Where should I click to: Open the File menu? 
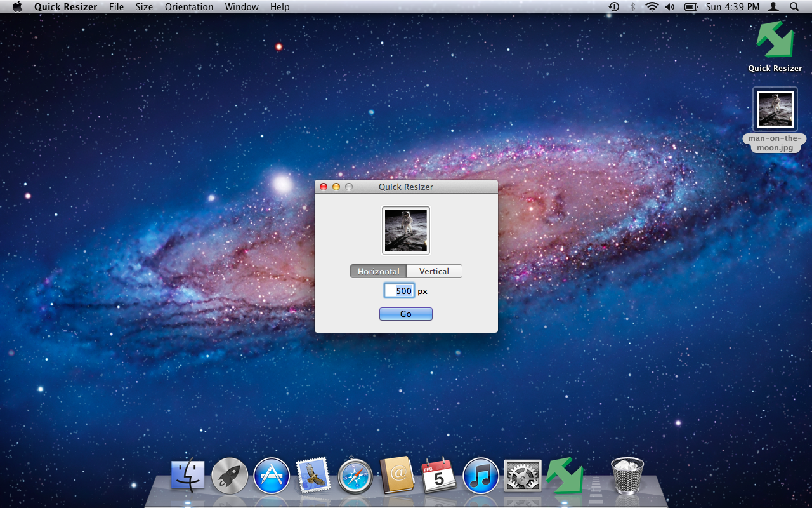point(117,7)
